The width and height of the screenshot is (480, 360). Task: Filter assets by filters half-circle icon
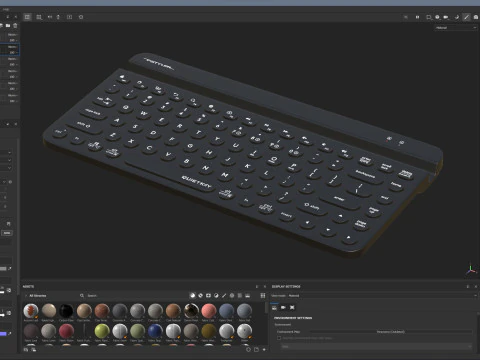(x=216, y=296)
